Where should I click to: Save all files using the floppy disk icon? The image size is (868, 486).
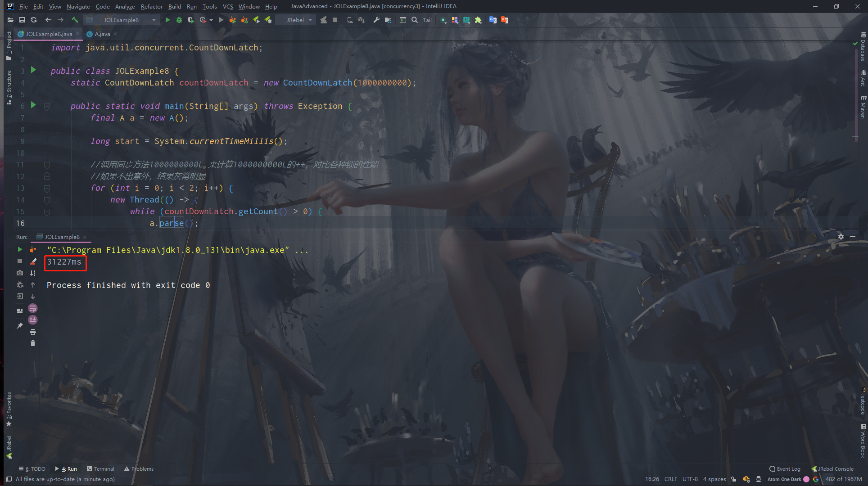tap(22, 20)
